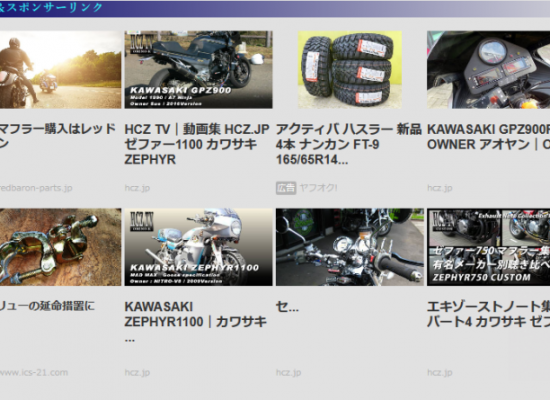Open アクティバ ハスラー 新品 4本 ad headline

348,144
